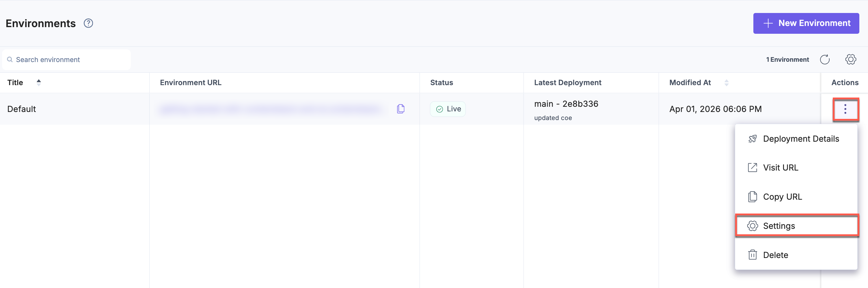Image resolution: width=868 pixels, height=288 pixels.
Task: Toggle sorting on the Modified At column
Action: pos(727,83)
